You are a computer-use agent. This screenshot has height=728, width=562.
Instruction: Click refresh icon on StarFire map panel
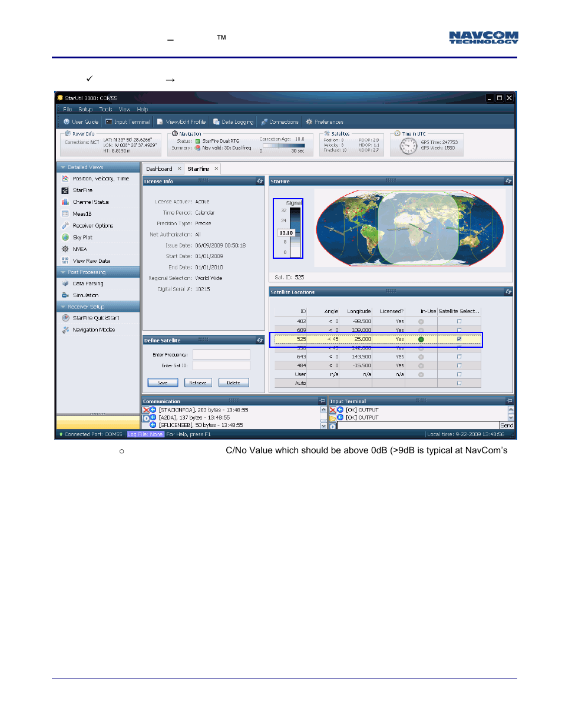[x=508, y=181]
